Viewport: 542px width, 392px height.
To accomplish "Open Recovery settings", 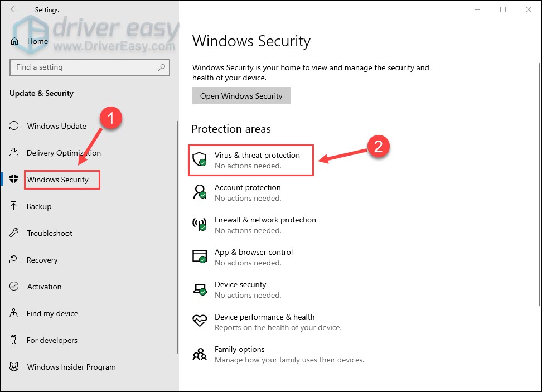I will point(42,260).
